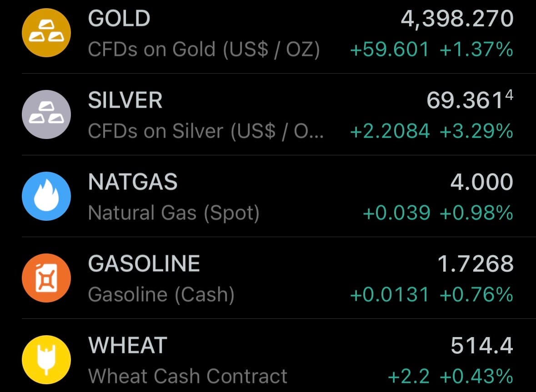
Task: Select the GASOLINE symbol name
Action: (x=144, y=264)
